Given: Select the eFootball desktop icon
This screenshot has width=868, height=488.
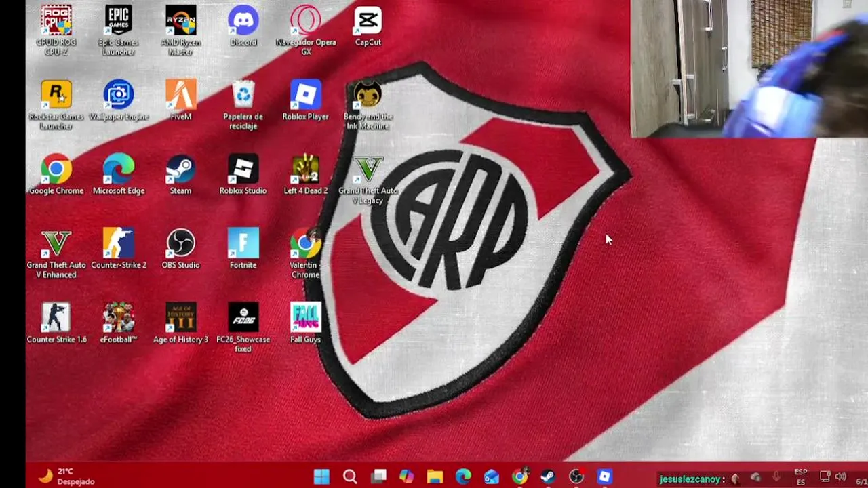Looking at the screenshot, I should pos(119,323).
